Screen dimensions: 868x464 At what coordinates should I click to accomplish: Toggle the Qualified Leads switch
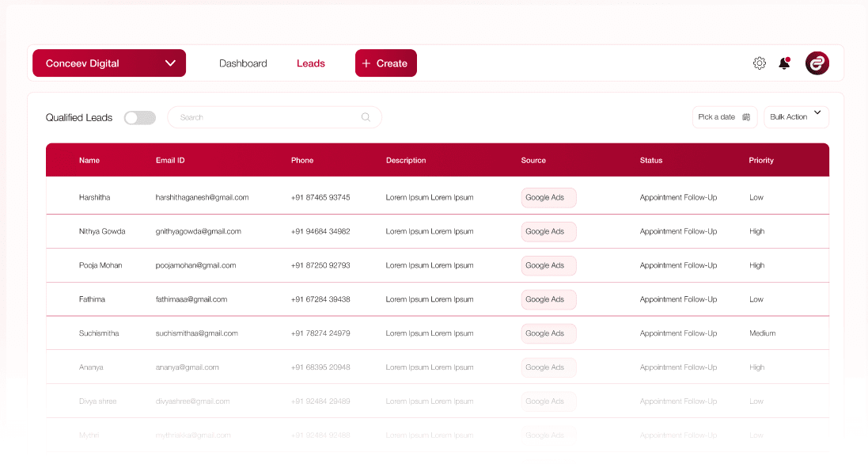tap(140, 118)
